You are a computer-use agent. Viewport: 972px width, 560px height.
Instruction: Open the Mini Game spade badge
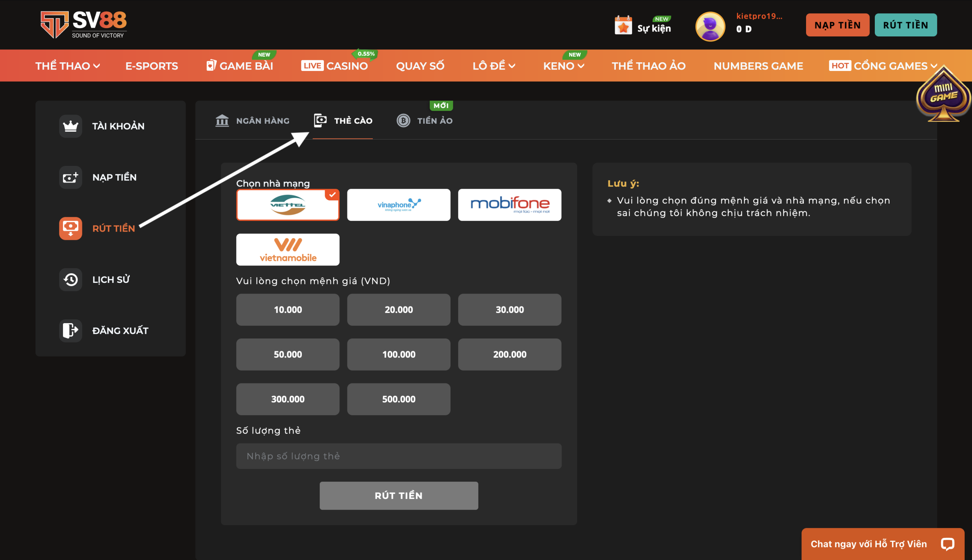pyautogui.click(x=943, y=96)
